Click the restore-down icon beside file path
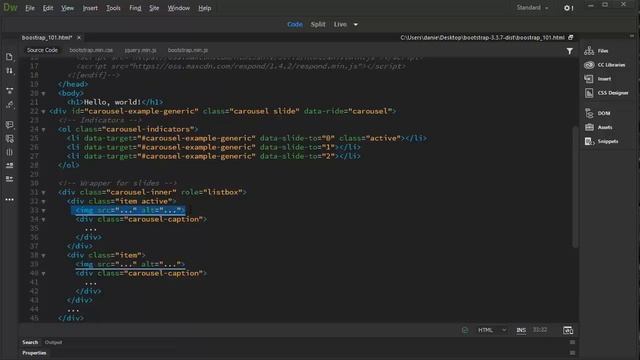Screen dimensions: 640x360 (x=571, y=38)
